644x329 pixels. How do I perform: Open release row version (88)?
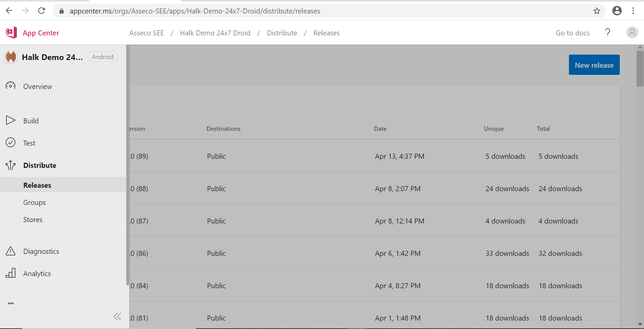pyautogui.click(x=374, y=188)
